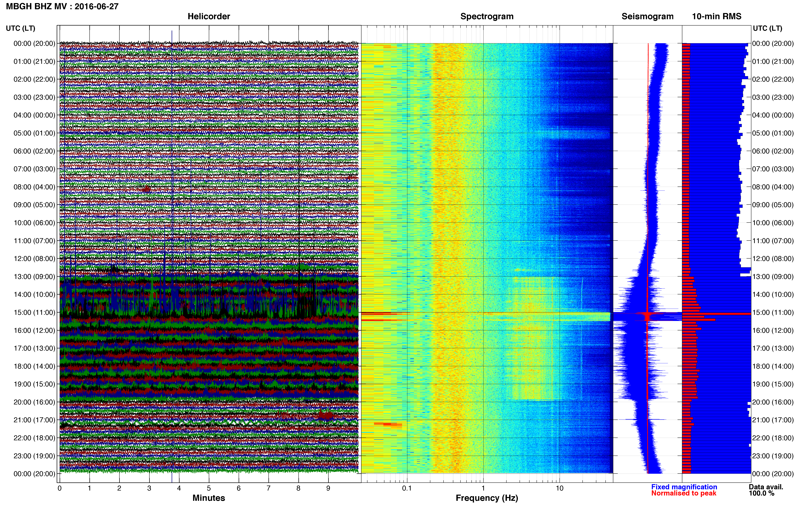Click the 01:00 (21:00) label beside the Helicorder

tap(34, 62)
